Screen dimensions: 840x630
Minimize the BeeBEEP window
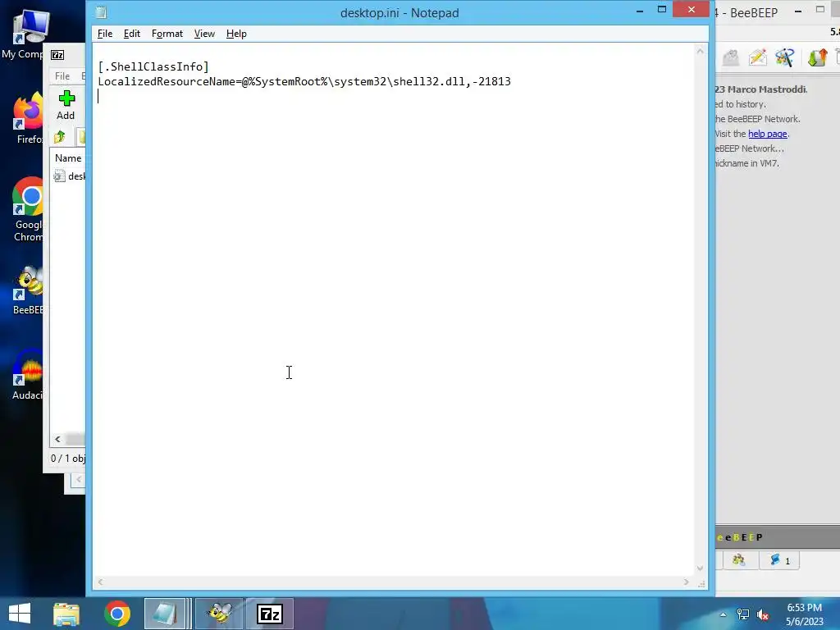coord(797,10)
